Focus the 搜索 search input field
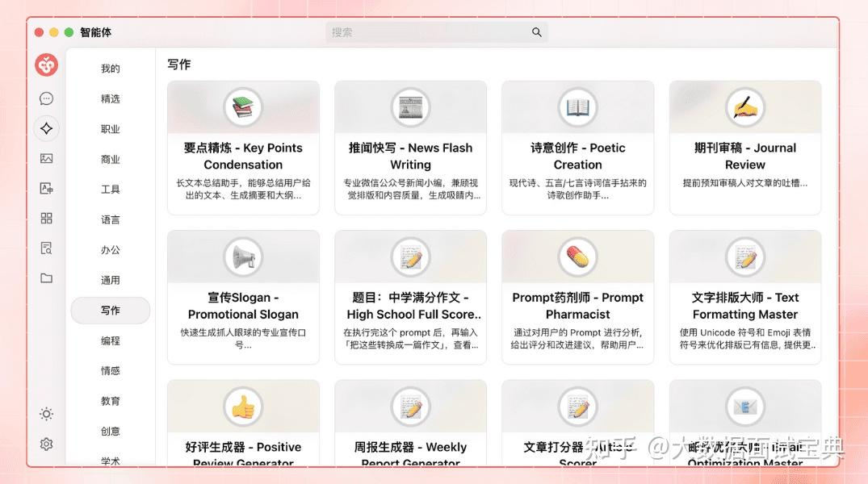The image size is (868, 484). [437, 32]
